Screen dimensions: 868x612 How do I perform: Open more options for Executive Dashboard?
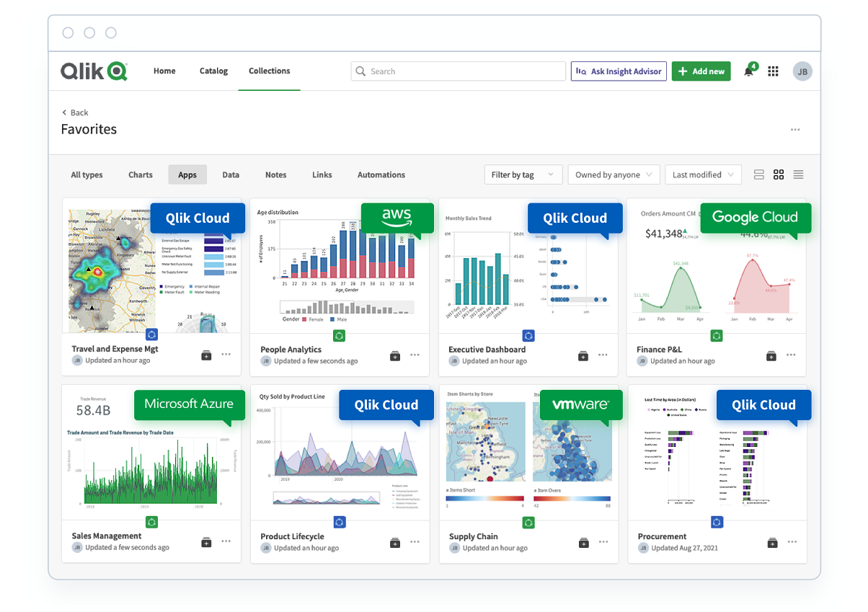pos(603,355)
